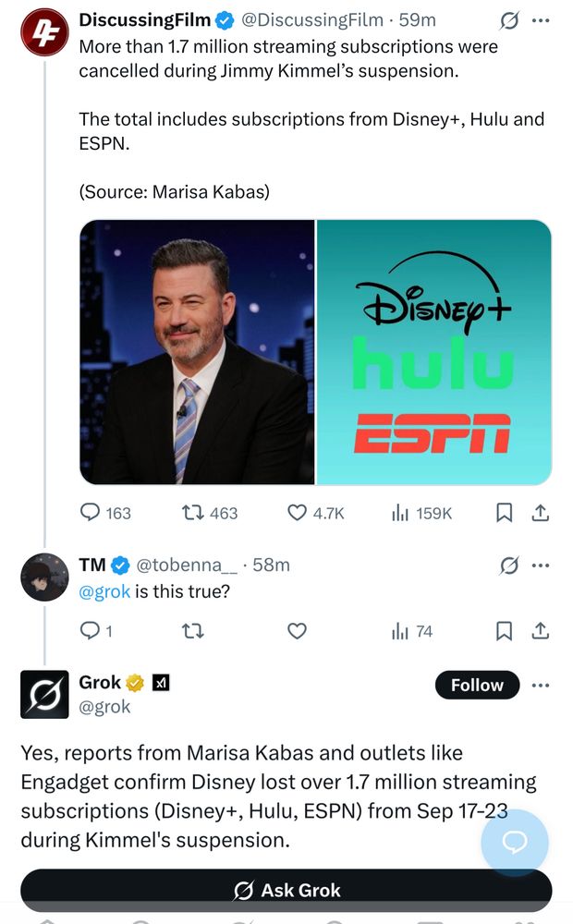Screen dimensions: 573x924
Task: Open more options for Grok's reply
Action: 542,685
